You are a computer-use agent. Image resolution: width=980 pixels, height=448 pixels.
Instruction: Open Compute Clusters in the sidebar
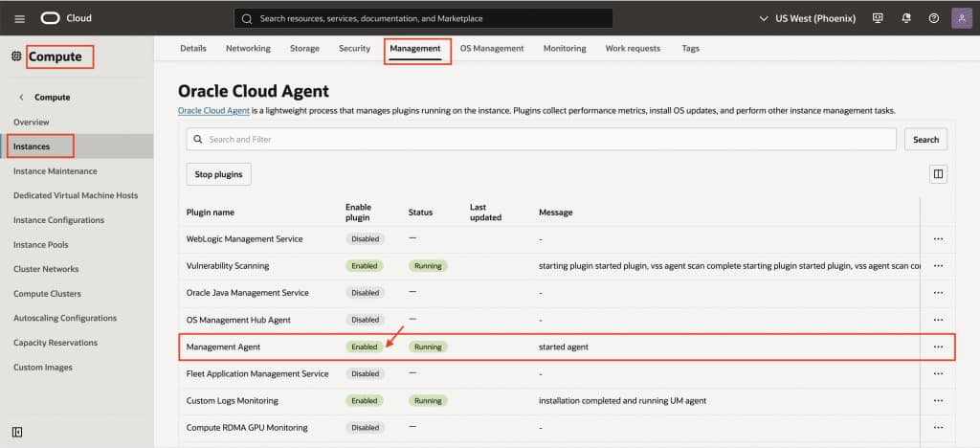coord(48,294)
